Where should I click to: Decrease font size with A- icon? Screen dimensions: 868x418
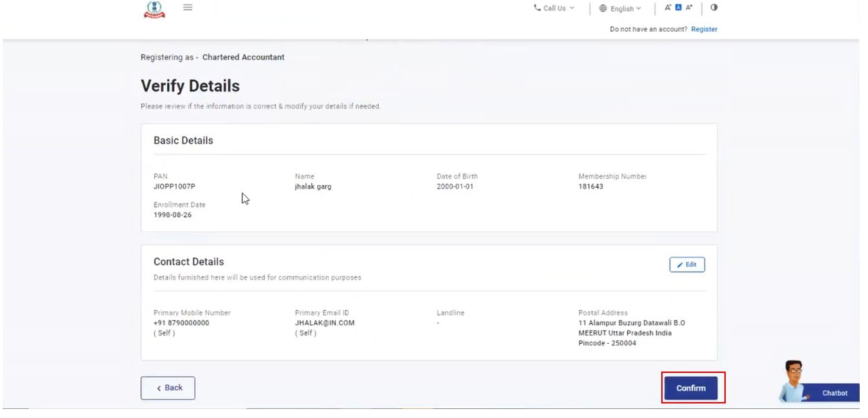click(667, 8)
